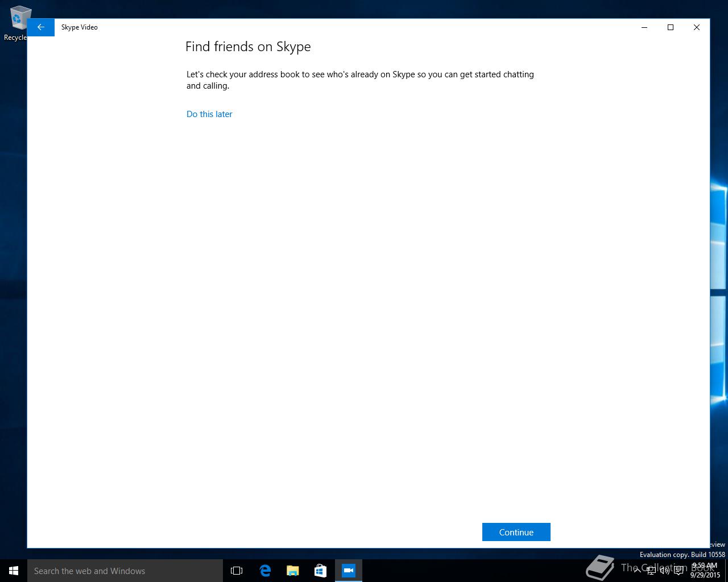Open Task View from the taskbar
This screenshot has width=728, height=582.
tap(237, 571)
